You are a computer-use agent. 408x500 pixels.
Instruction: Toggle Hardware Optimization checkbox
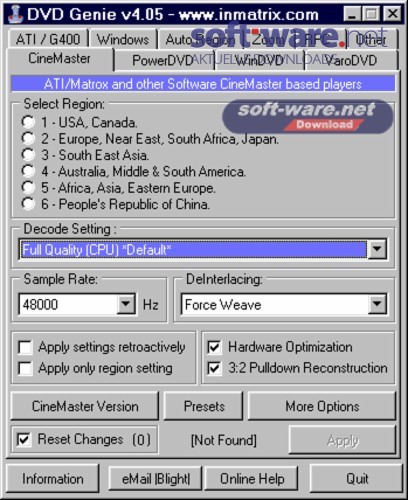(214, 347)
